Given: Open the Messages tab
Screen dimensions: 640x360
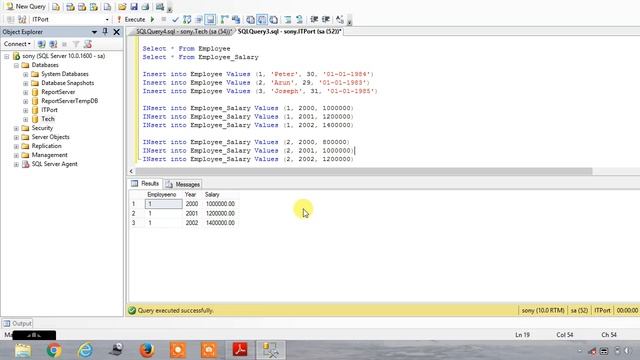Looking at the screenshot, I should (183, 184).
